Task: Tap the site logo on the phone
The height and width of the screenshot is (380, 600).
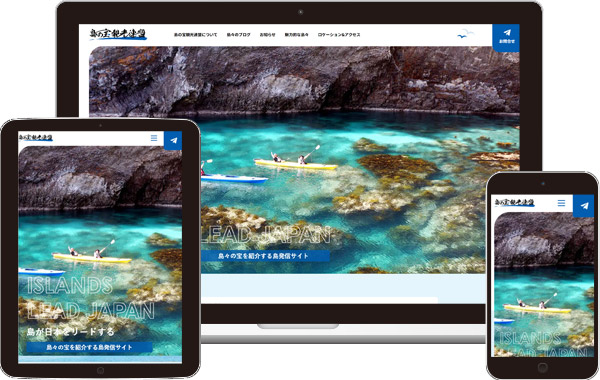Action: tap(514, 202)
